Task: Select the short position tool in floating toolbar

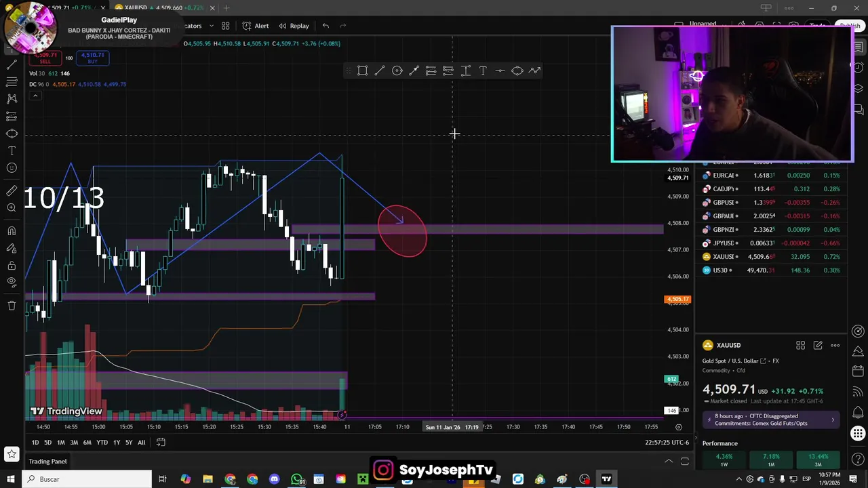Action: (448, 70)
